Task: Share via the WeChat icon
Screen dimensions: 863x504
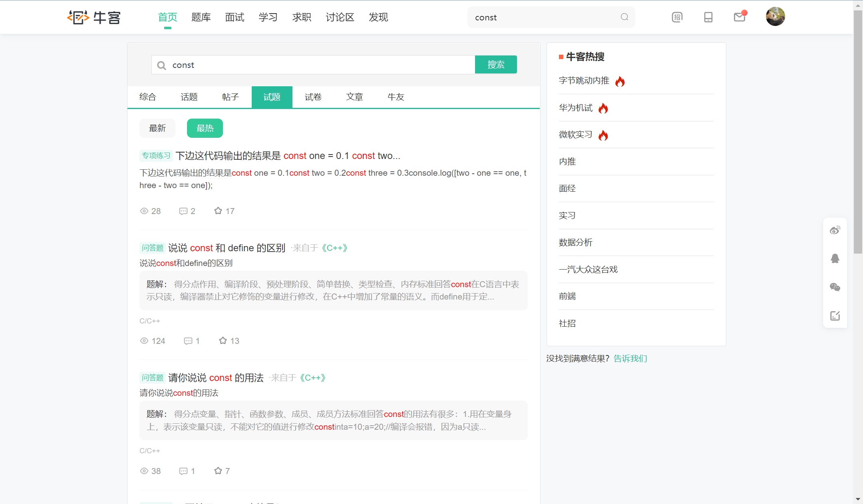Action: point(835,287)
